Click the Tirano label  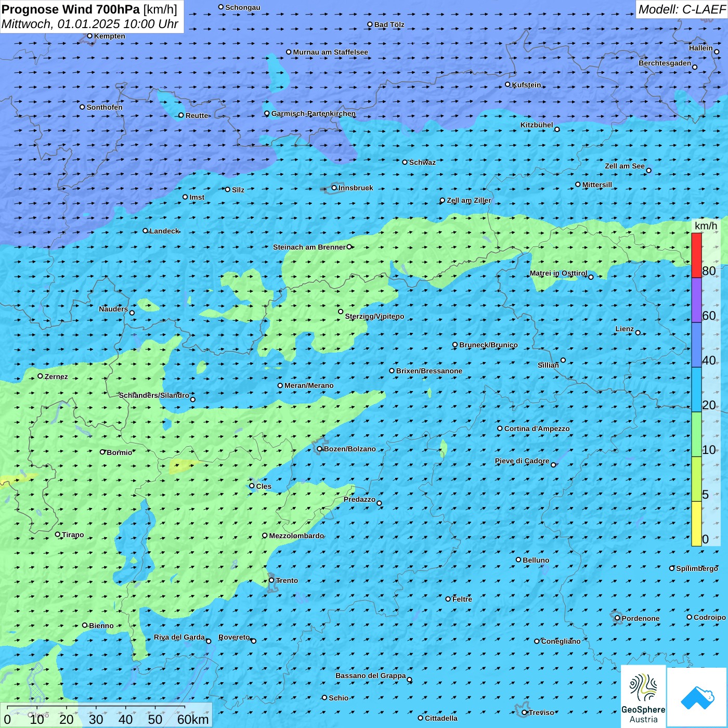[x=73, y=535]
